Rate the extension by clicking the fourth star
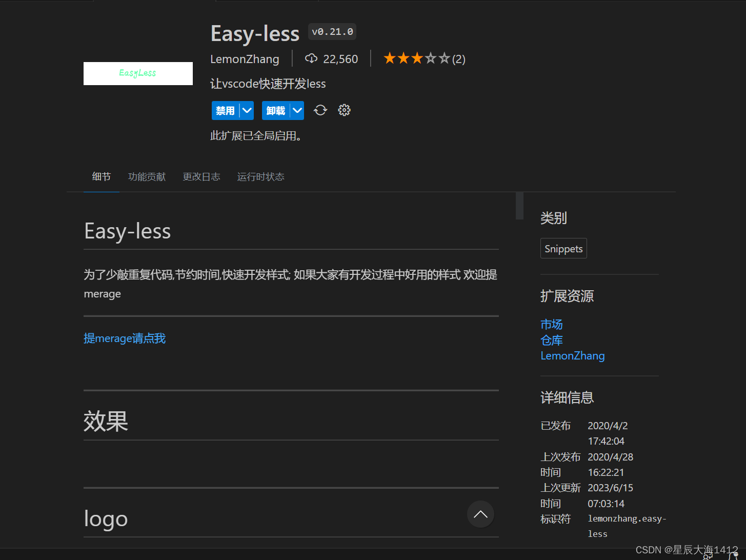Image resolution: width=746 pixels, height=560 pixels. coord(431,58)
